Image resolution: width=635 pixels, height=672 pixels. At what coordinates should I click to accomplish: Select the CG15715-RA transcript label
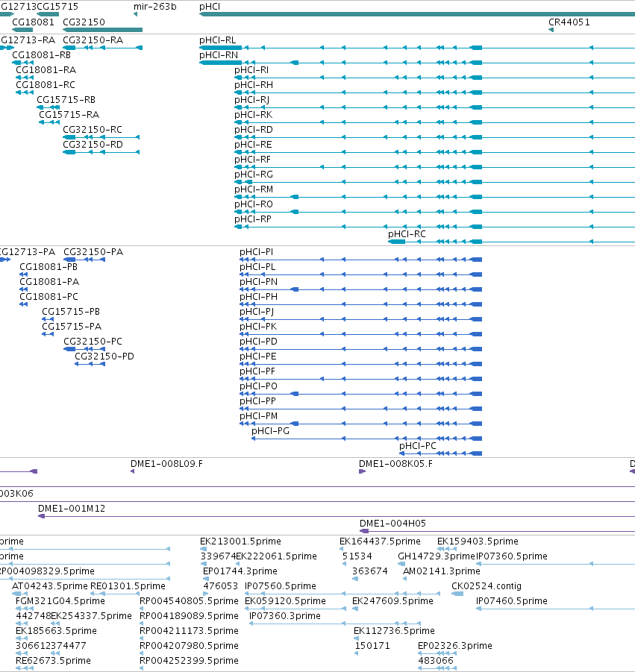click(x=69, y=115)
